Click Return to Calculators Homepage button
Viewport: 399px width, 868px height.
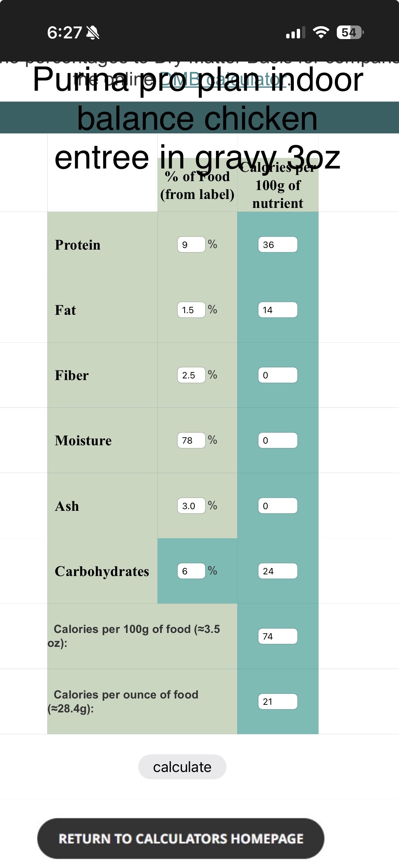click(x=181, y=838)
